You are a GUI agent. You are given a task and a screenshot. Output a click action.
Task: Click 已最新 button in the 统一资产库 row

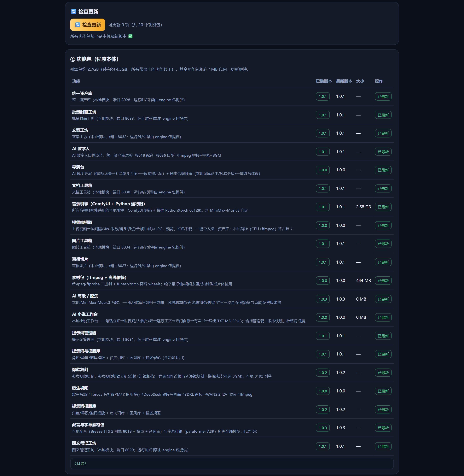click(383, 97)
